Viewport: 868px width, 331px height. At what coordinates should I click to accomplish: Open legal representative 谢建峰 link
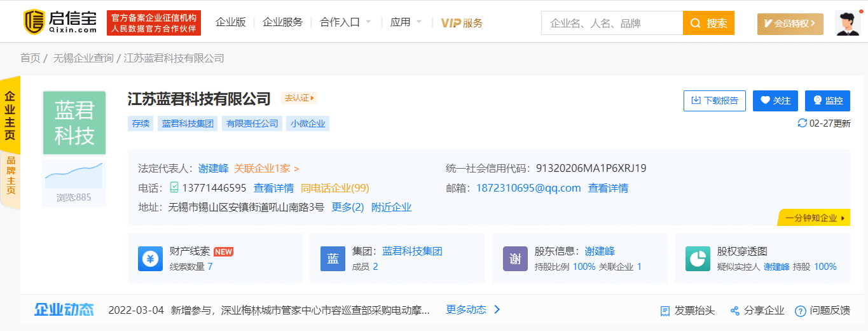pyautogui.click(x=214, y=169)
